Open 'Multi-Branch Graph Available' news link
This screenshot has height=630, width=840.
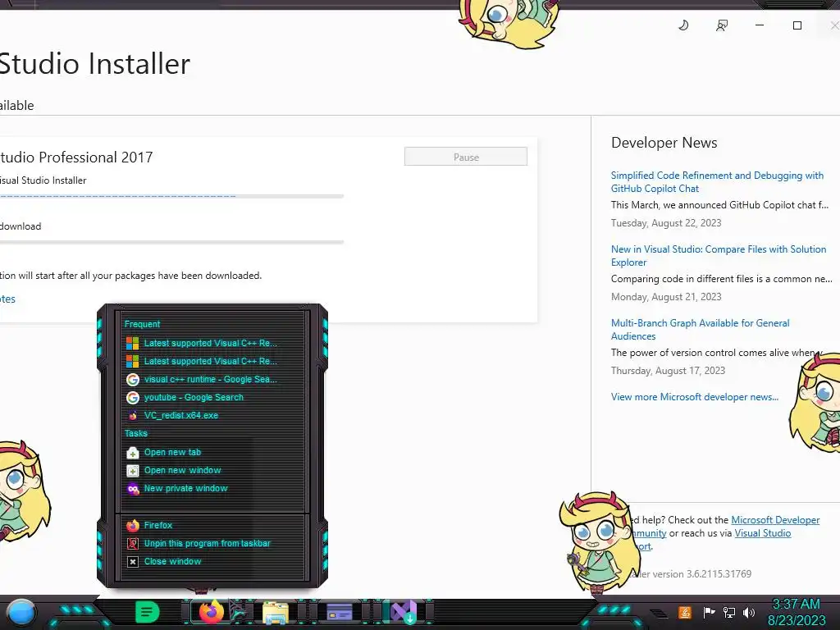700,330
